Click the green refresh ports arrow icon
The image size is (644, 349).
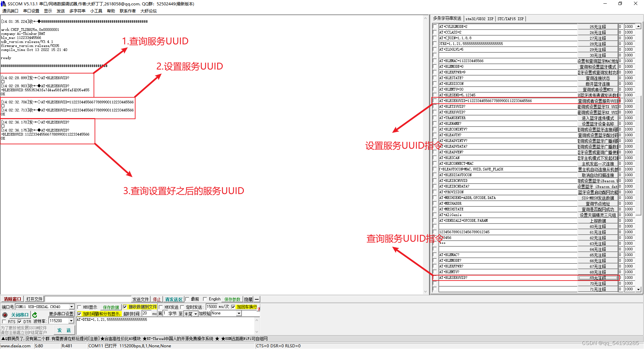35,315
